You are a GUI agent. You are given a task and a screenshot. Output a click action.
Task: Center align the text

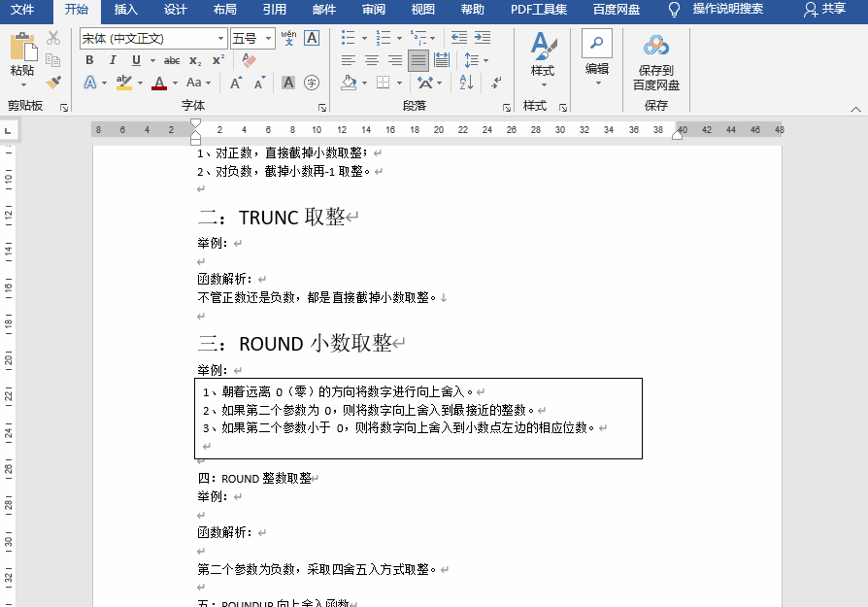[x=372, y=60]
